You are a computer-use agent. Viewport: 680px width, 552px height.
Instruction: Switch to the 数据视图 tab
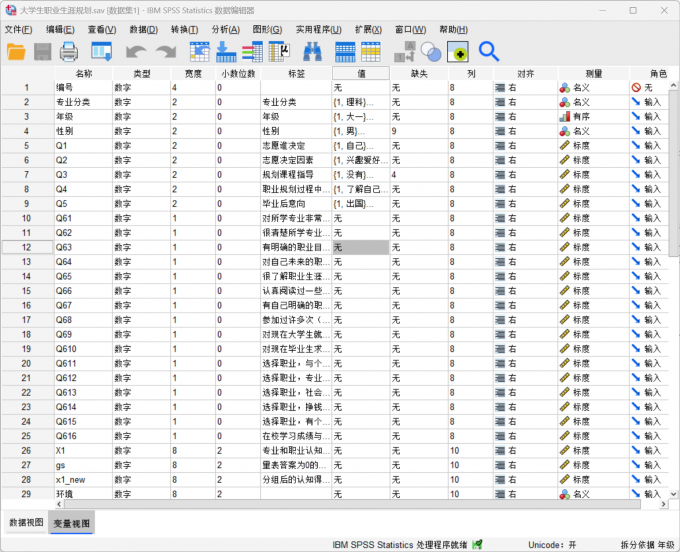point(26,523)
